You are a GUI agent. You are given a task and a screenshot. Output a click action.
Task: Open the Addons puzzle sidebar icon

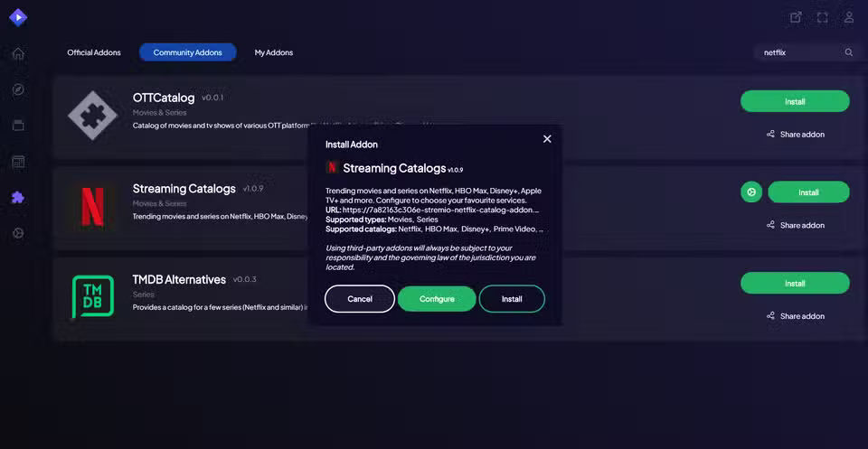coord(18,198)
